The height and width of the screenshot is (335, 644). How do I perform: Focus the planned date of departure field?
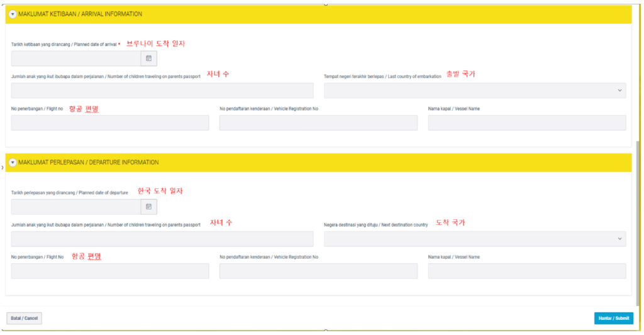click(x=75, y=207)
